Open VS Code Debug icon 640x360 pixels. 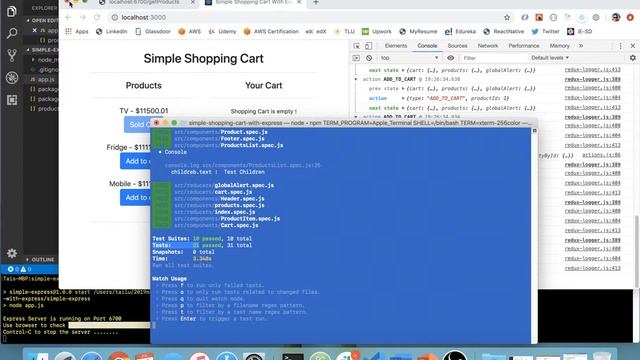pos(11,78)
